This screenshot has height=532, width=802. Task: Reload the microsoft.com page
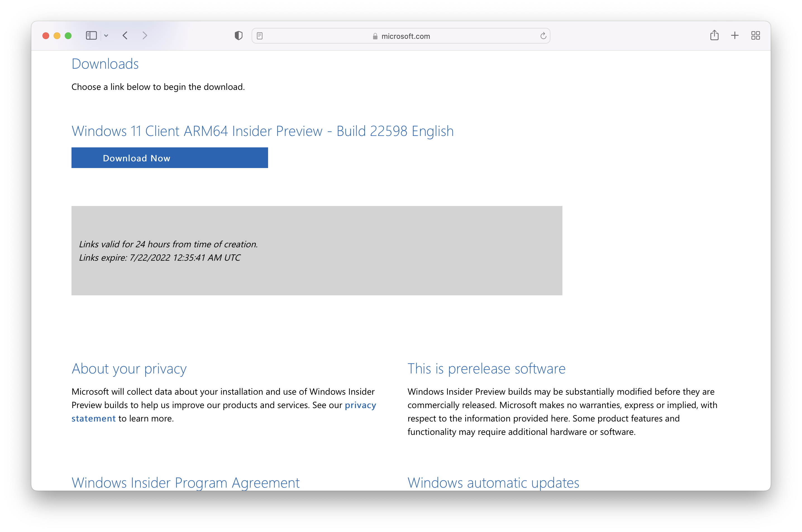(543, 36)
